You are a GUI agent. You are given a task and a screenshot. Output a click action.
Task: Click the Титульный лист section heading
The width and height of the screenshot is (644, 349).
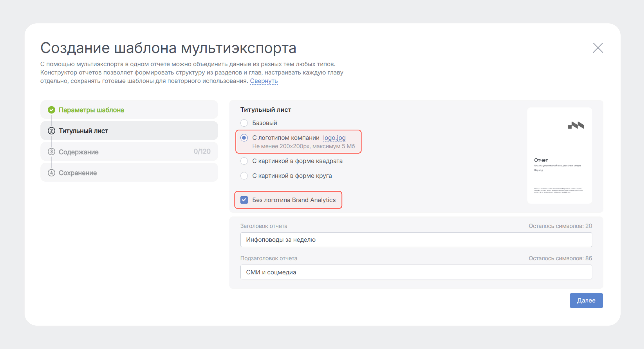pos(266,110)
